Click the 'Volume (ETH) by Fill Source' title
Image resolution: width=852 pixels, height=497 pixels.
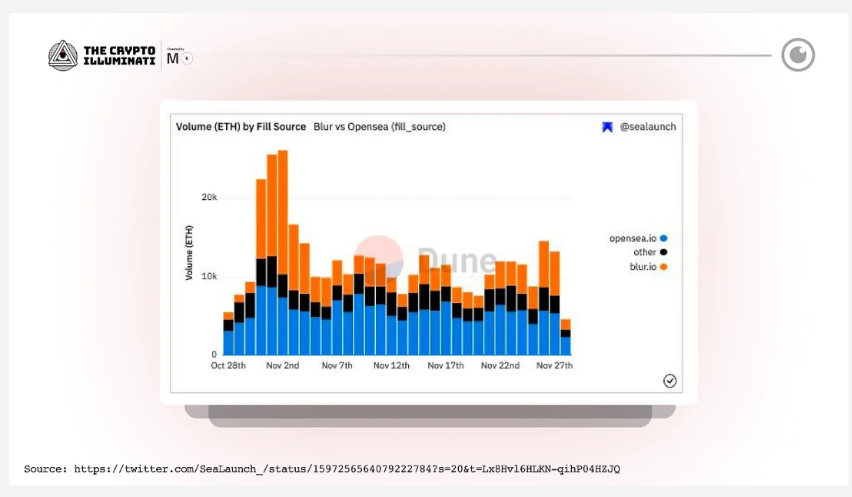point(241,127)
